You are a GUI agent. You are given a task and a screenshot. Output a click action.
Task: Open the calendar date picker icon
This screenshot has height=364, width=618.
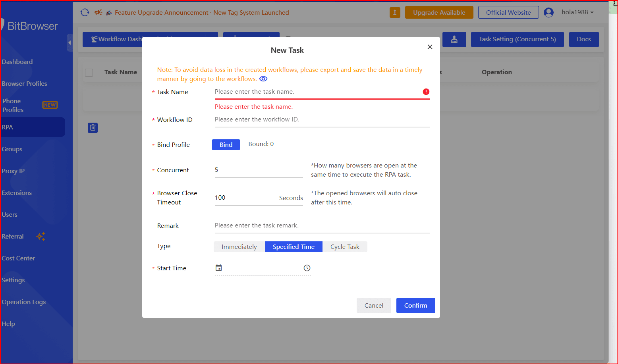pos(218,268)
